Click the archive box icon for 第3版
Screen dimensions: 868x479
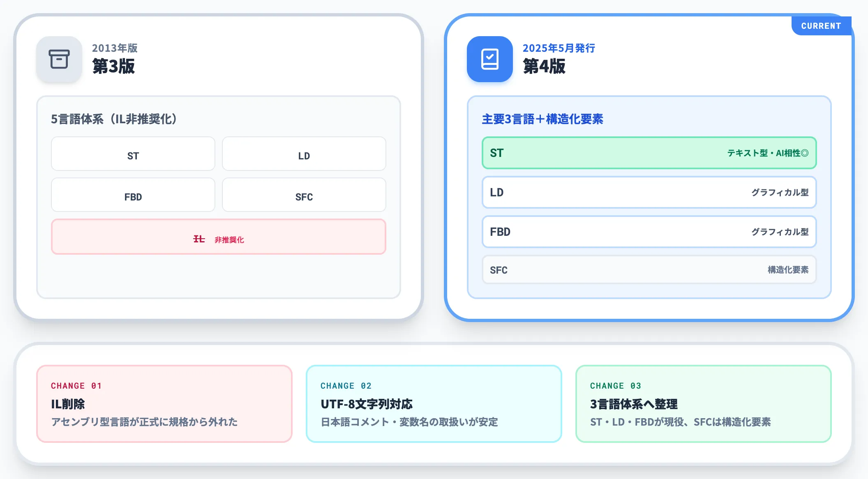tap(59, 59)
